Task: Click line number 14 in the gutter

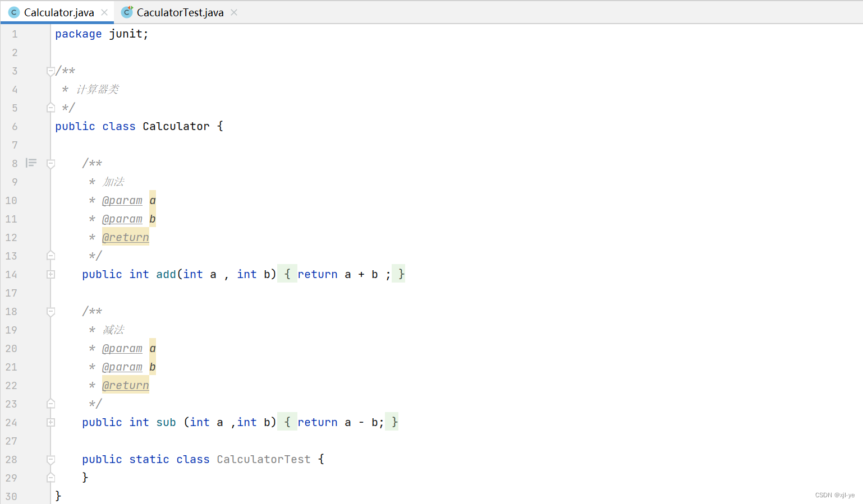Action: [x=11, y=275]
